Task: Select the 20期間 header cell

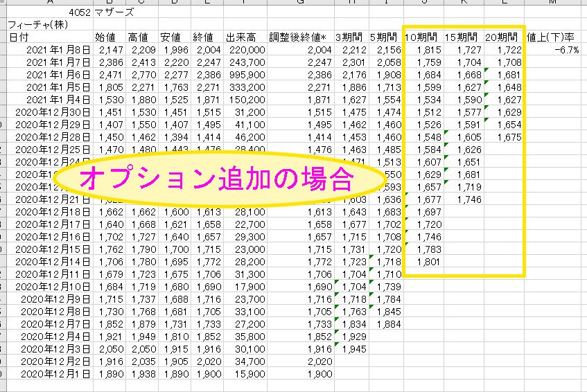Action: [x=504, y=37]
